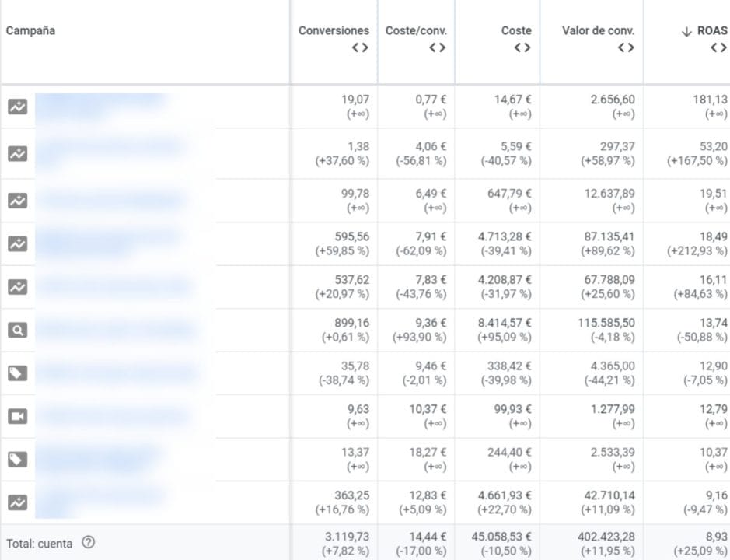The image size is (730, 560).
Task: Click the campaign icon in the 1,38 conversions row
Action: point(17,154)
